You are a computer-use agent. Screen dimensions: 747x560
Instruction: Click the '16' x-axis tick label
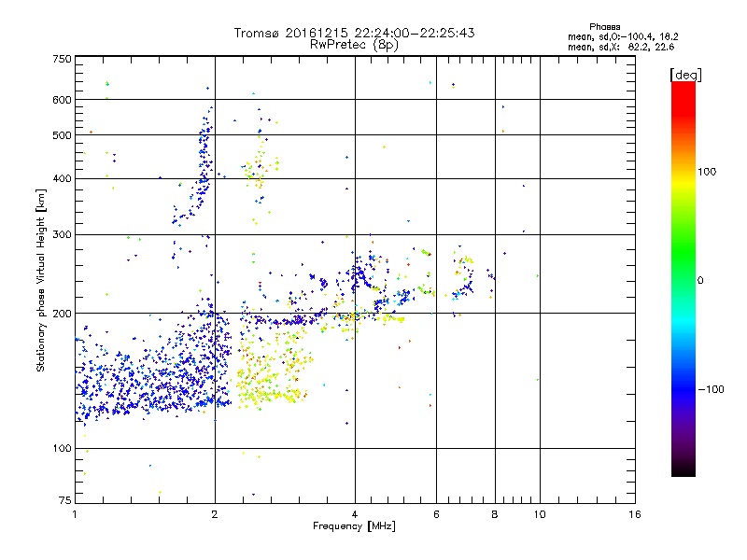tap(635, 514)
